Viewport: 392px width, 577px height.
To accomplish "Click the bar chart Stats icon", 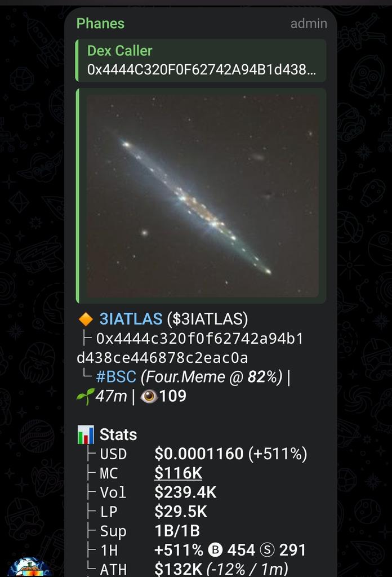I will click(86, 434).
